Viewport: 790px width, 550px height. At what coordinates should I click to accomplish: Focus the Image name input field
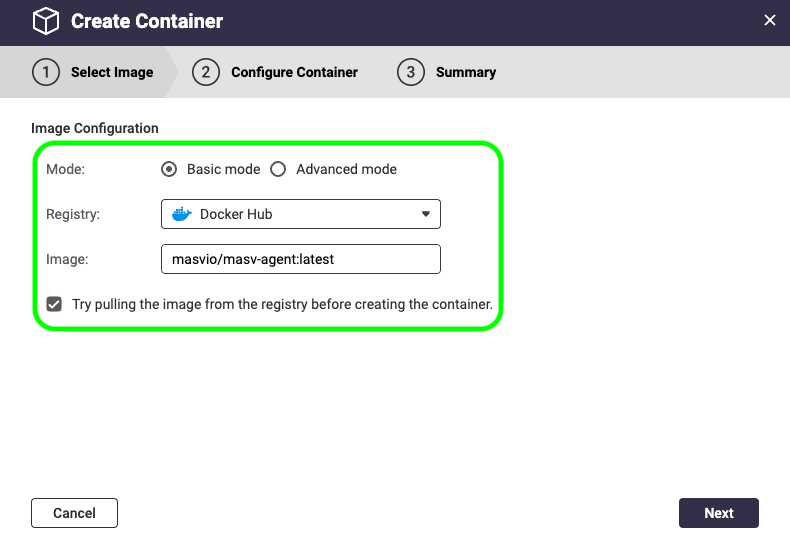[x=300, y=259]
